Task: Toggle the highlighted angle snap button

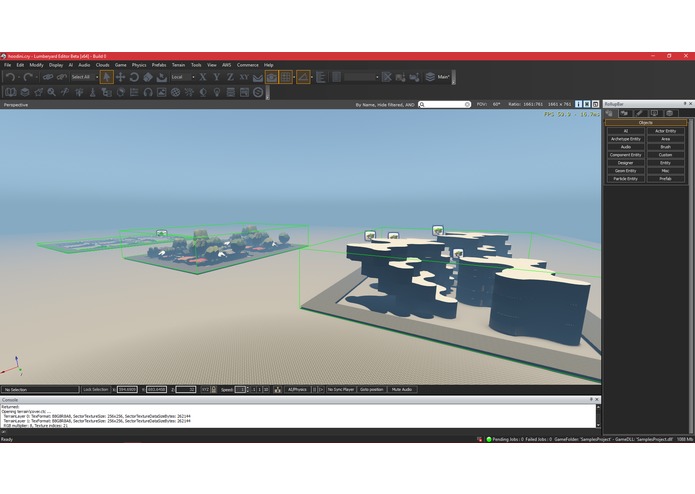Action: [303, 77]
